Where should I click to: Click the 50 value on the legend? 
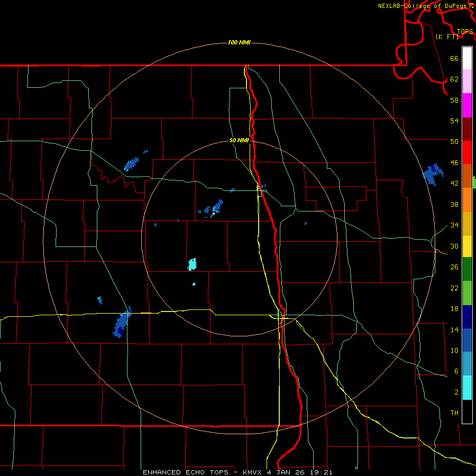click(x=454, y=141)
